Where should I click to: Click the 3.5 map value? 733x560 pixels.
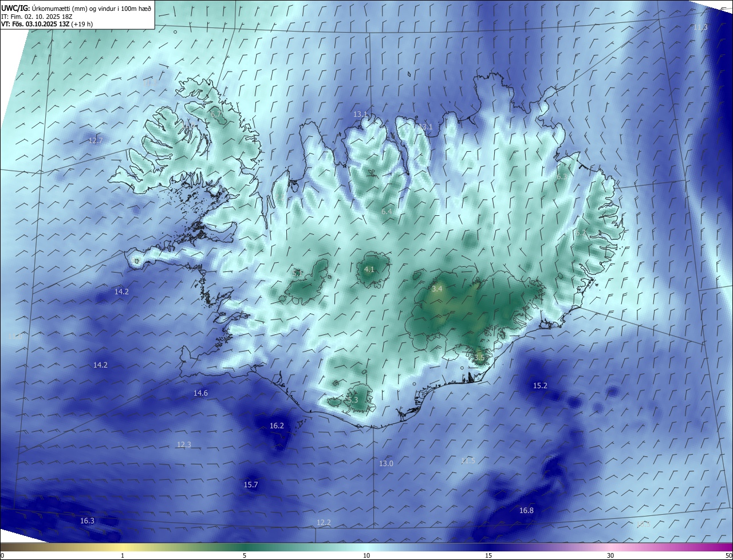point(479,358)
